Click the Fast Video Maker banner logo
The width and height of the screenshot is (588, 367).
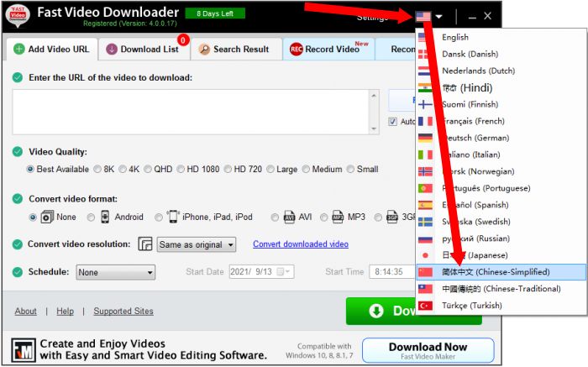click(24, 350)
